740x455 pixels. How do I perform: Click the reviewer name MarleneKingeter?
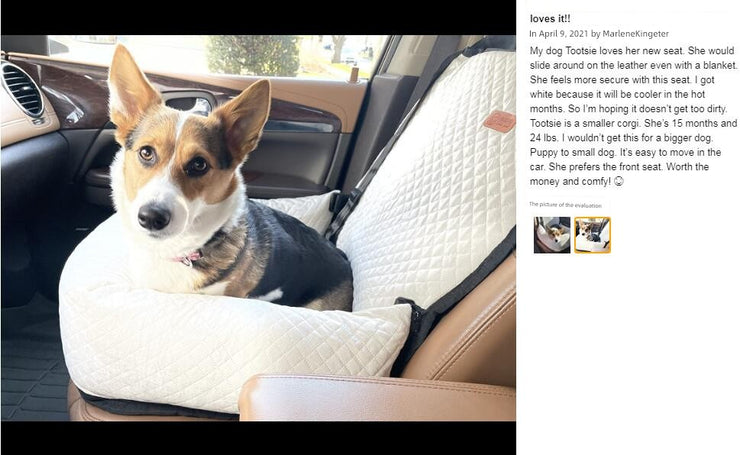pyautogui.click(x=635, y=34)
